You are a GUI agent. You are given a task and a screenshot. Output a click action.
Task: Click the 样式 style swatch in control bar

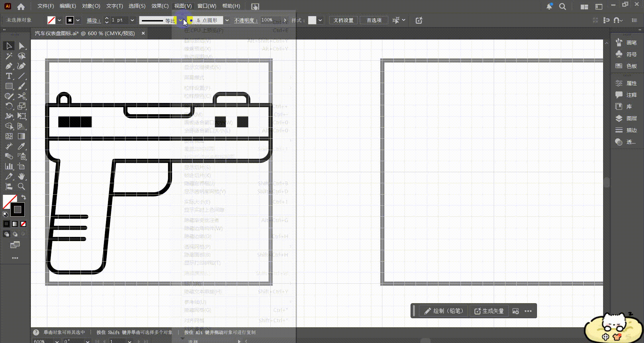(312, 20)
